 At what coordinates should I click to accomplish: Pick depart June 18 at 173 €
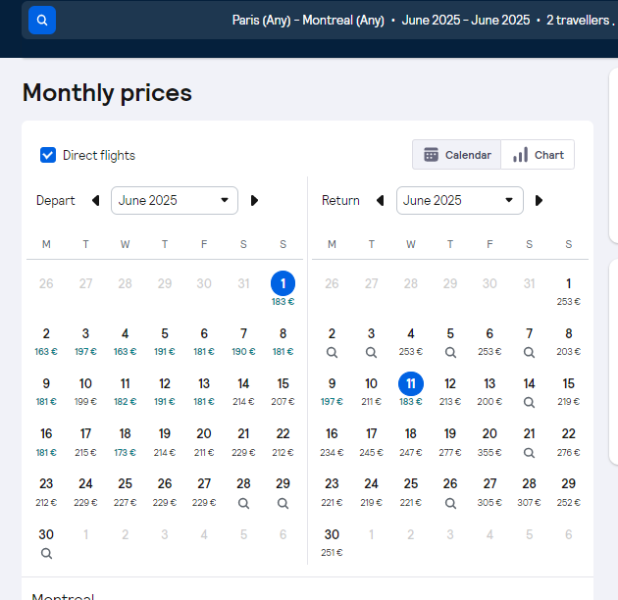pos(125,442)
